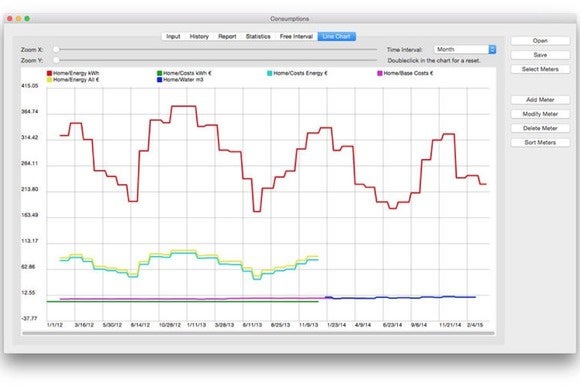This screenshot has height=388, width=580.
Task: Click the Open button
Action: pos(540,41)
